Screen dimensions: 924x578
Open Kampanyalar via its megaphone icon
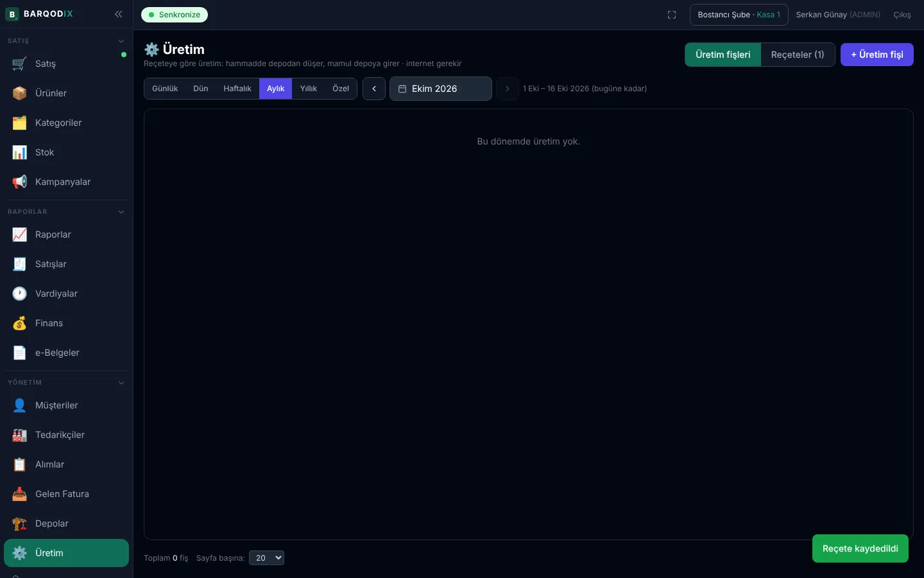19,182
